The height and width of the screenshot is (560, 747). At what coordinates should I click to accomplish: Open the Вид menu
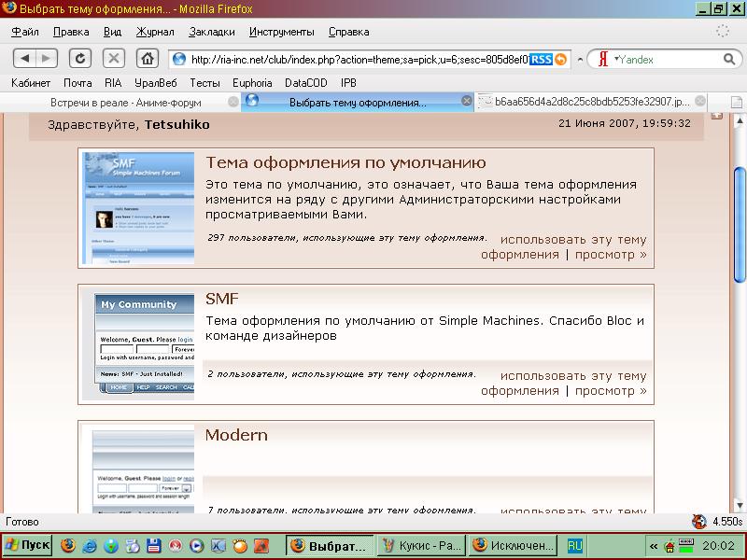(112, 32)
